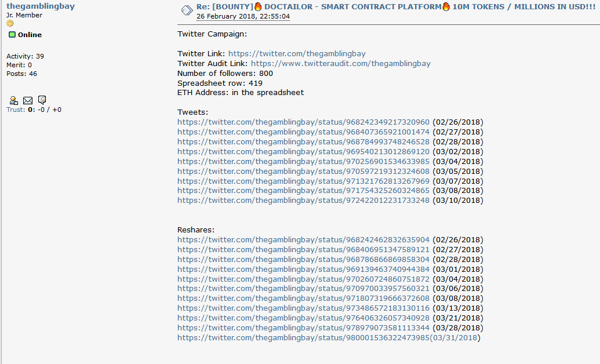Open tweet link ending 969540213012869120

click(303, 152)
